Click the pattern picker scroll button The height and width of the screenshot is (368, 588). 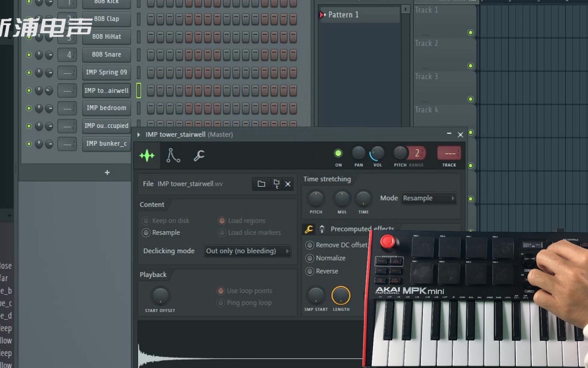[405, 9]
